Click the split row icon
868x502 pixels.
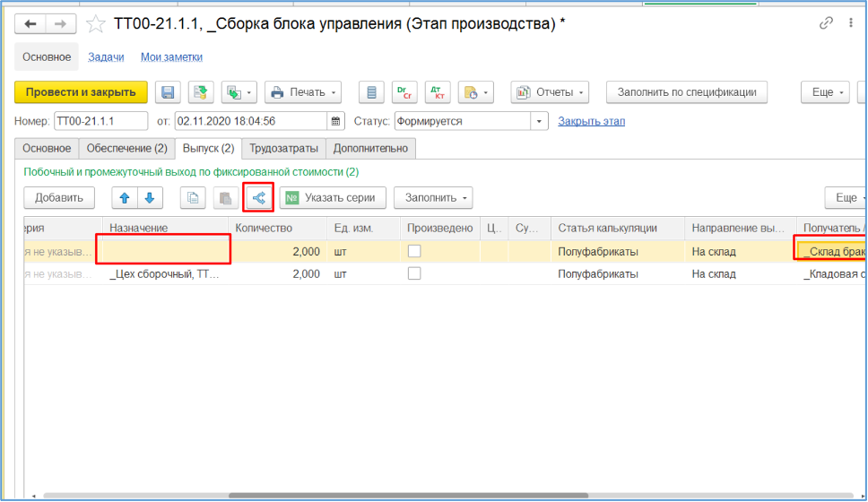(x=258, y=197)
